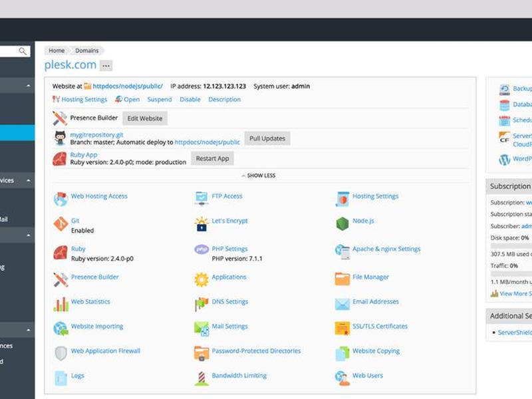
Task: Click the Ruby gem icon in grid
Action: tap(61, 253)
